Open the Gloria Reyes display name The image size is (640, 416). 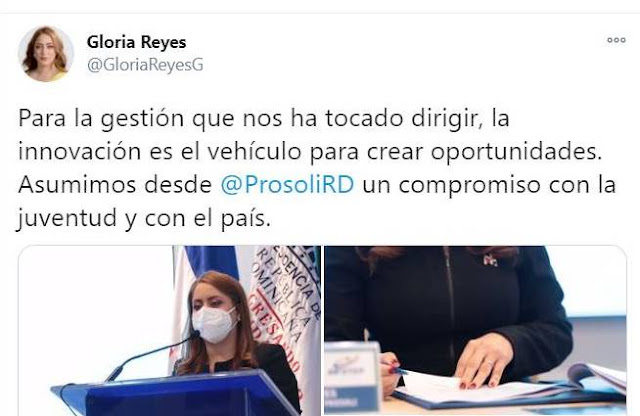click(x=136, y=42)
